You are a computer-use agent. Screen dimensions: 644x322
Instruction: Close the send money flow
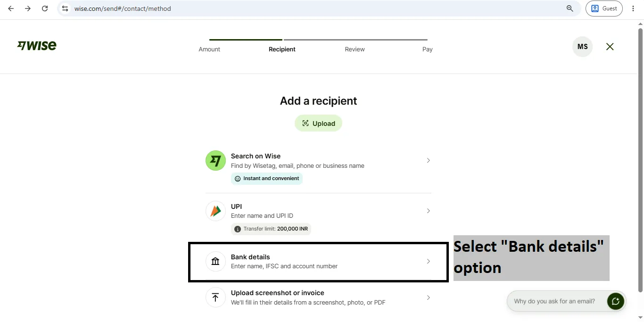coord(610,47)
